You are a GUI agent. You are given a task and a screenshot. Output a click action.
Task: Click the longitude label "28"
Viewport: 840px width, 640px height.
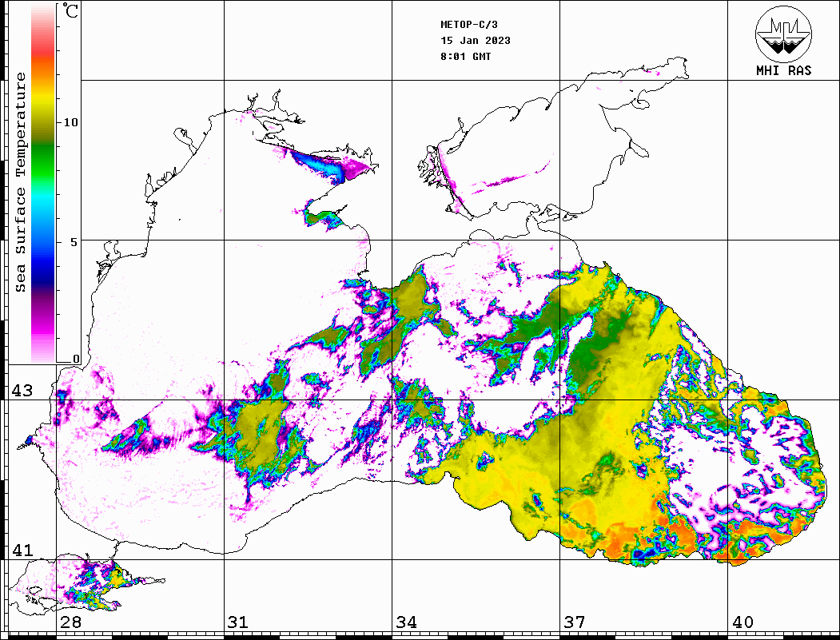click(70, 622)
